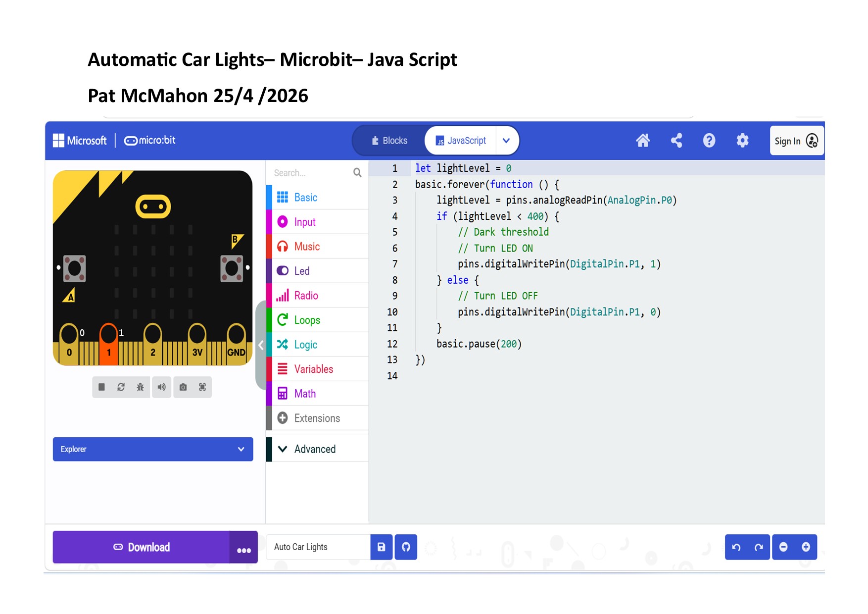Open the language dropdown arrow beside JavaScript
868x614 pixels.
click(x=506, y=141)
